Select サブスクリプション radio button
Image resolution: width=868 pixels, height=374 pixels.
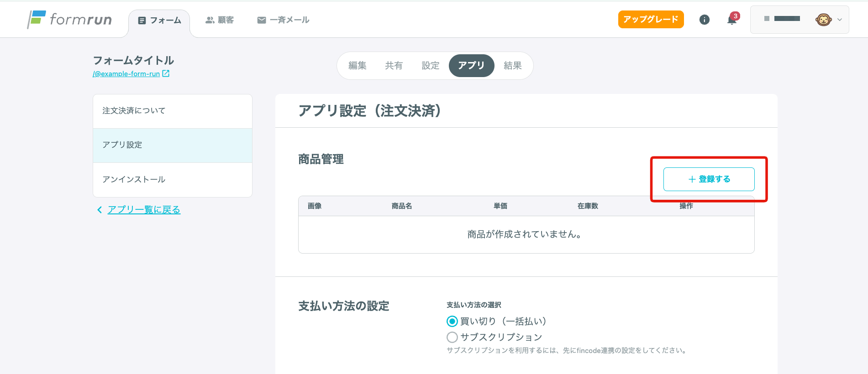pyautogui.click(x=452, y=337)
